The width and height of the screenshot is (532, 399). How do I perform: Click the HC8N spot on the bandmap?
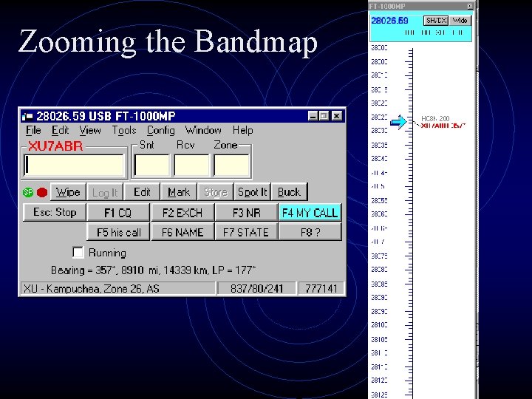[x=435, y=118]
